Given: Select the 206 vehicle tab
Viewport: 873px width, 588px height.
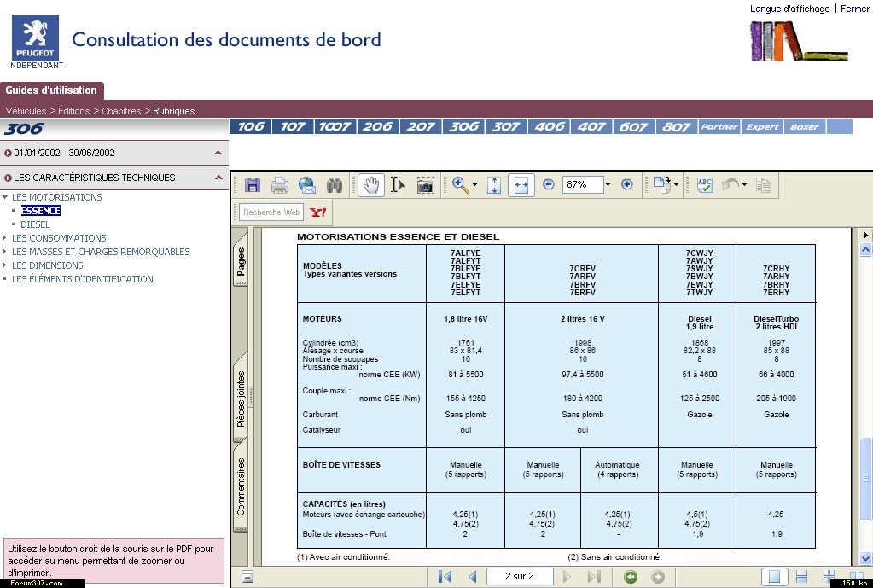Looking at the screenshot, I should (378, 126).
